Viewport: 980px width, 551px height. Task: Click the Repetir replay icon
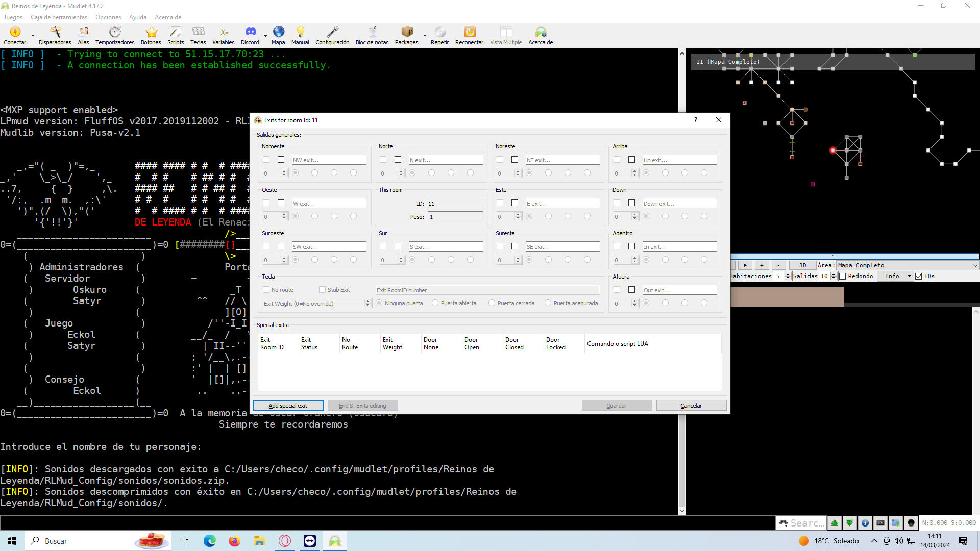[x=439, y=35]
